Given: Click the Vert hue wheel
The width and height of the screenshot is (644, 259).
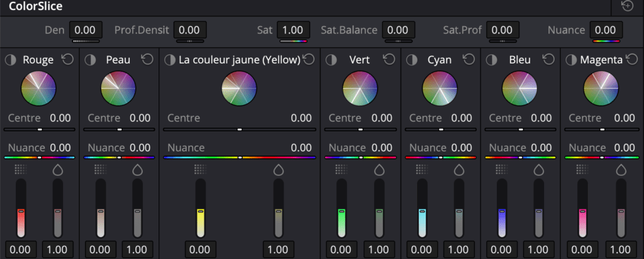Looking at the screenshot, I should pyautogui.click(x=360, y=88).
